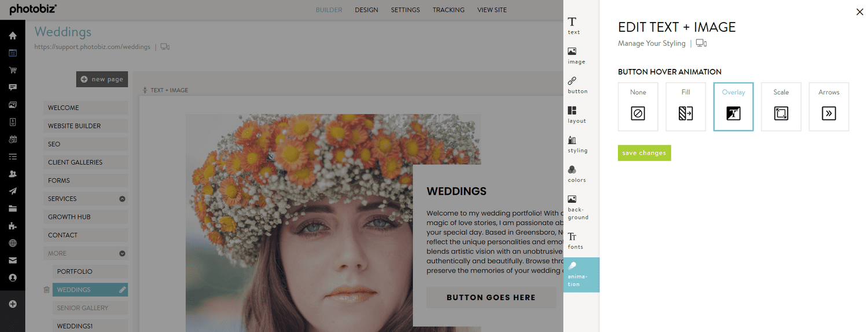Screen dimensions: 868x332
Task: Open the folder files icon in sidebar
Action: (13, 209)
